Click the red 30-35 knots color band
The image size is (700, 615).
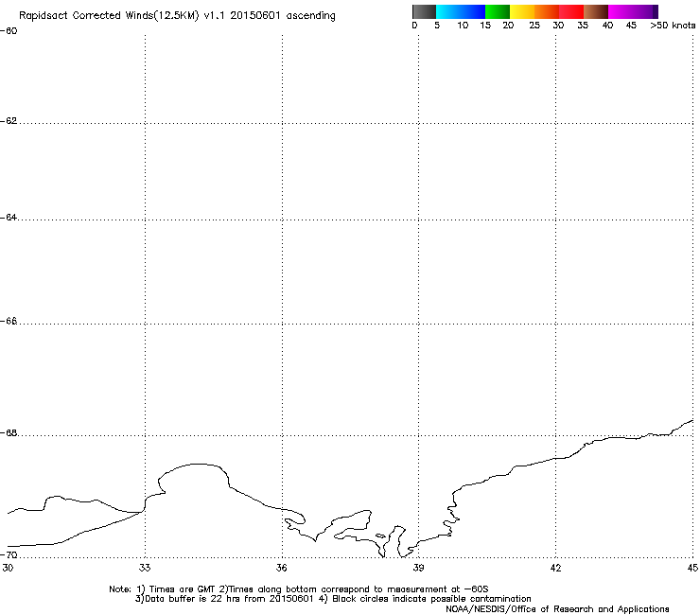point(571,11)
